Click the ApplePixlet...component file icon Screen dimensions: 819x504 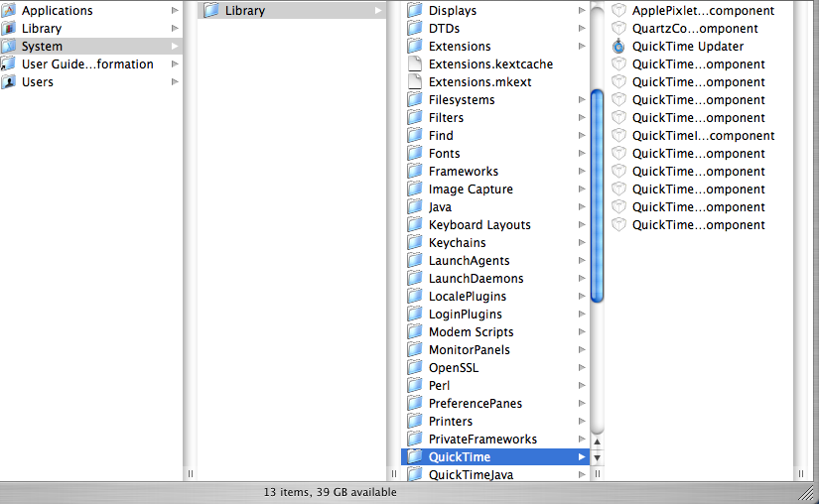point(618,10)
